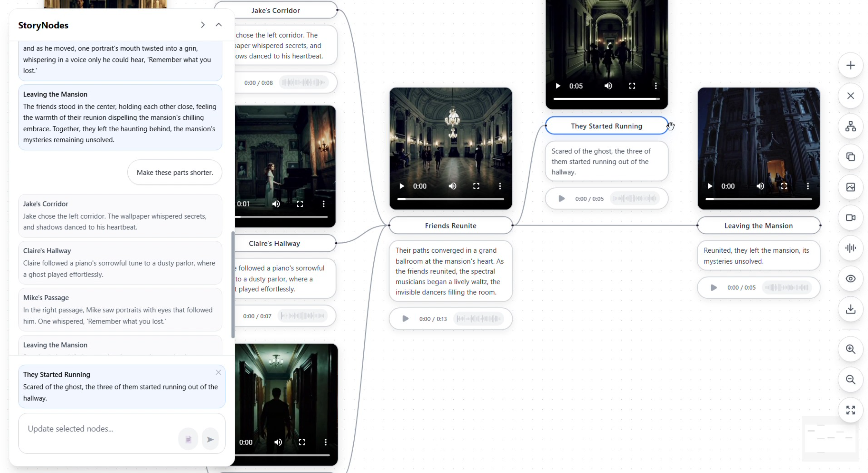Click the zoom out magnifier icon
This screenshot has width=868, height=473.
(850, 379)
